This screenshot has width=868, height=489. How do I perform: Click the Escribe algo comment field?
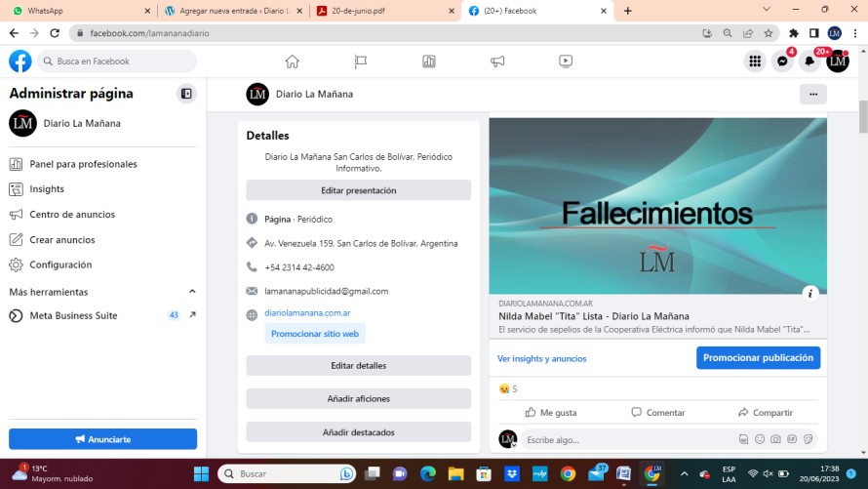tap(624, 440)
